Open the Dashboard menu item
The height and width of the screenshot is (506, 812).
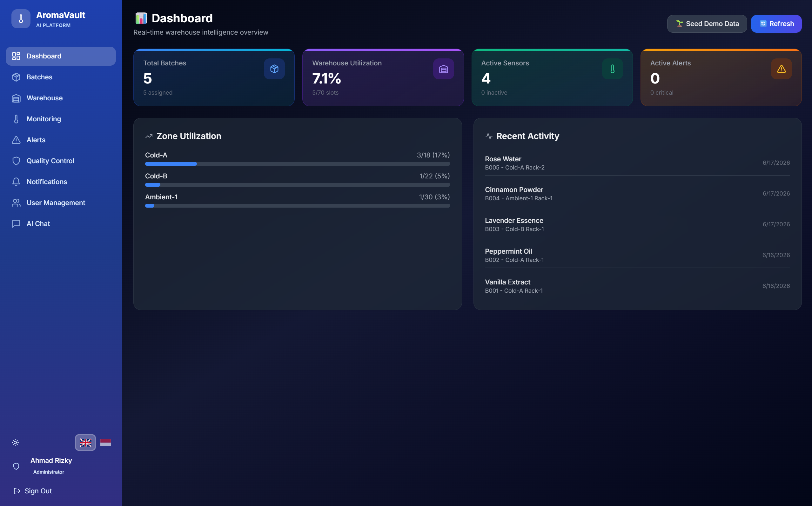61,56
